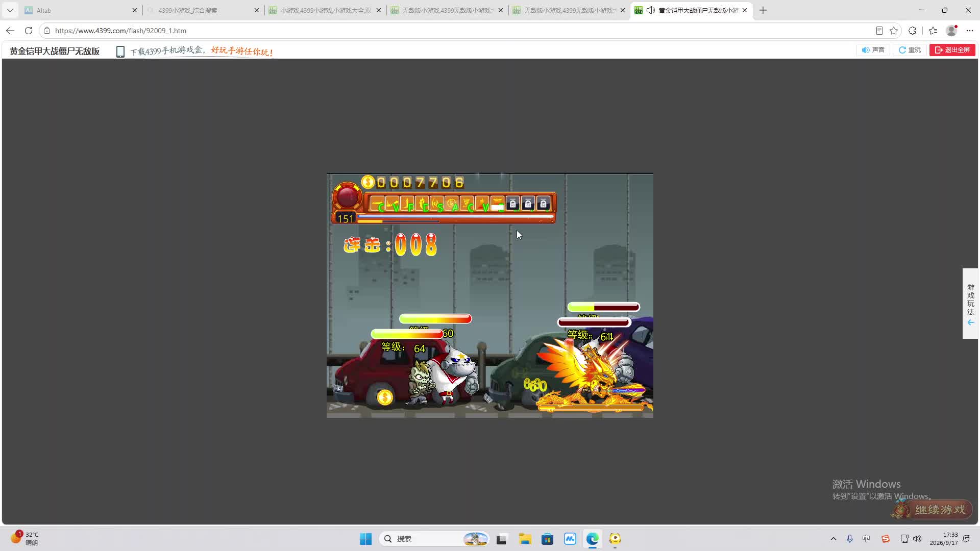
Task: Click the microphone tray icon
Action: (850, 539)
